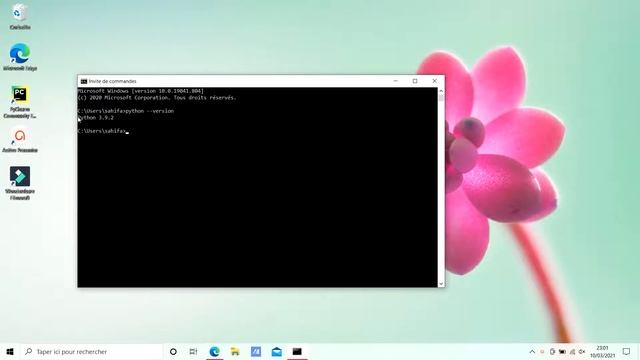Click the 'Invite de commandes' title text
This screenshot has width=640, height=360.
point(113,81)
